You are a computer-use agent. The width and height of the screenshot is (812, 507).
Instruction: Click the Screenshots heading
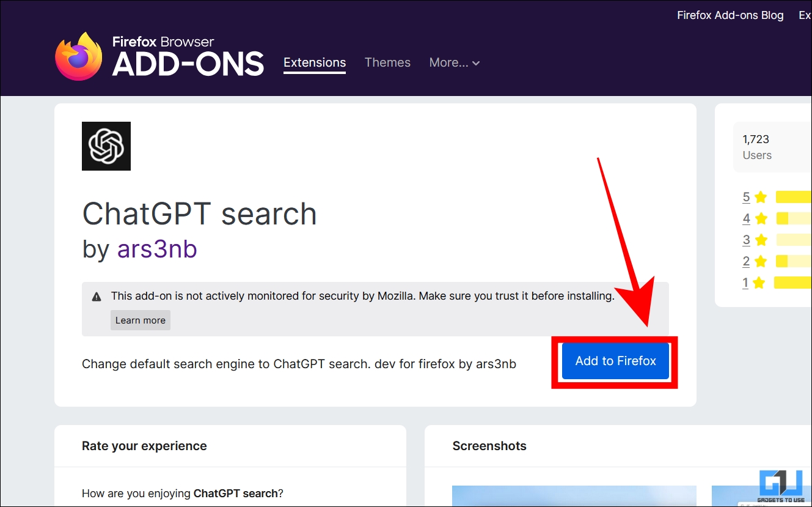point(489,446)
